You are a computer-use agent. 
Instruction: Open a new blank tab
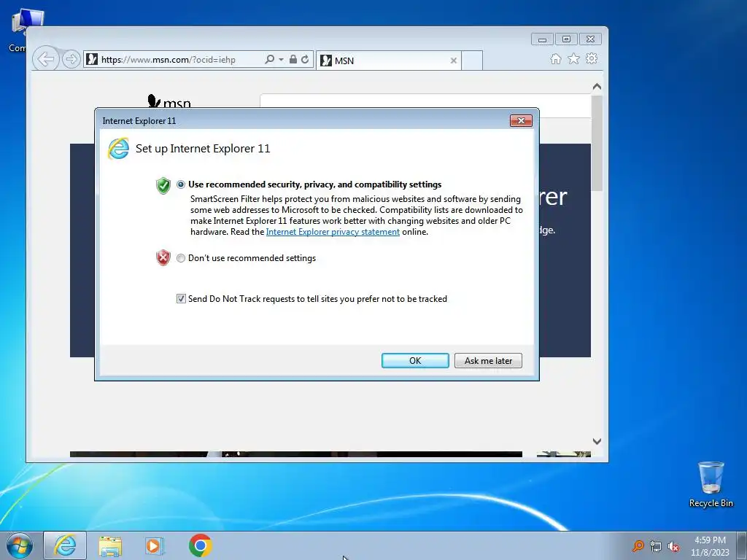coord(472,61)
